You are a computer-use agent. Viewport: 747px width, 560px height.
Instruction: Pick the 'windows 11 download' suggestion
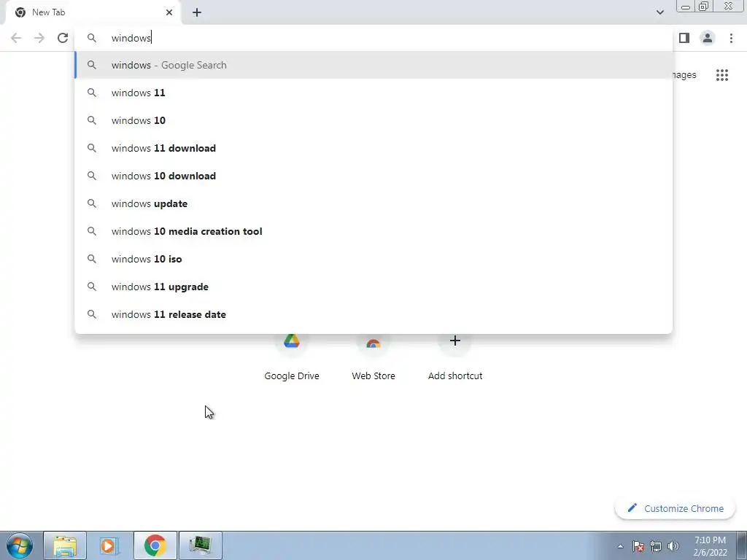(x=374, y=148)
